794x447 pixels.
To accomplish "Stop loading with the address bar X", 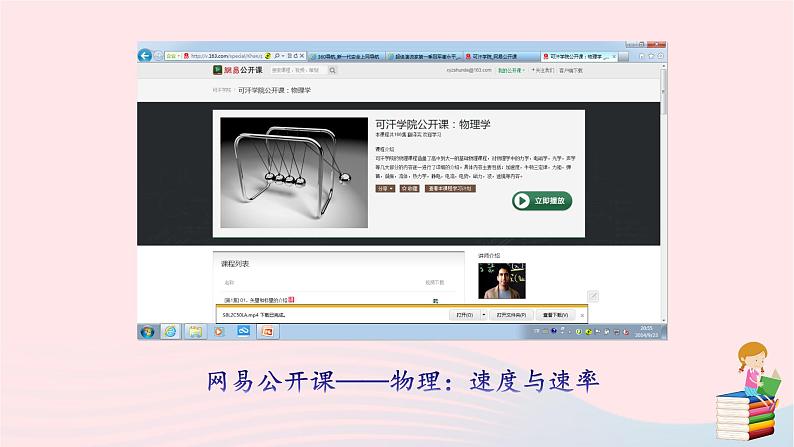I will coord(302,56).
